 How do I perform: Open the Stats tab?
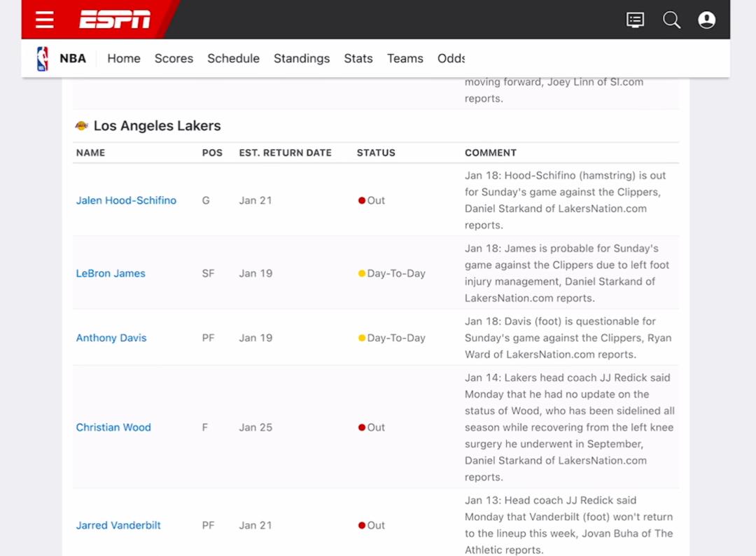click(x=358, y=58)
